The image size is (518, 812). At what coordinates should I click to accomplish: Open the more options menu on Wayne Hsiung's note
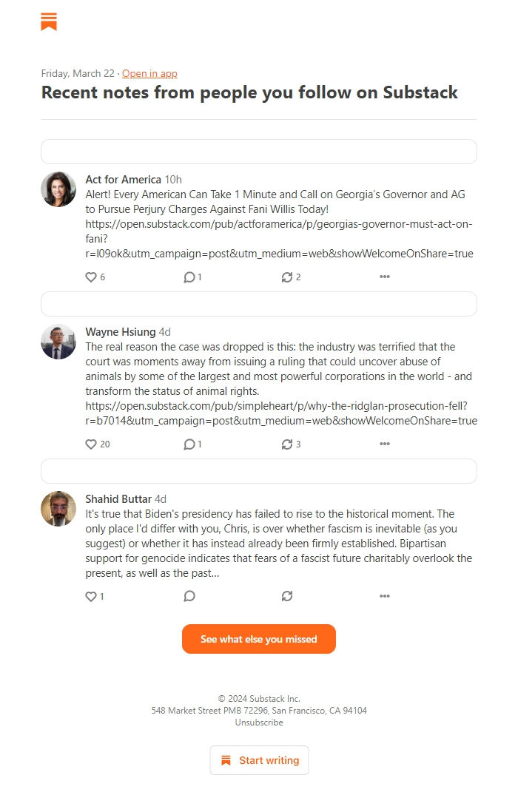385,444
